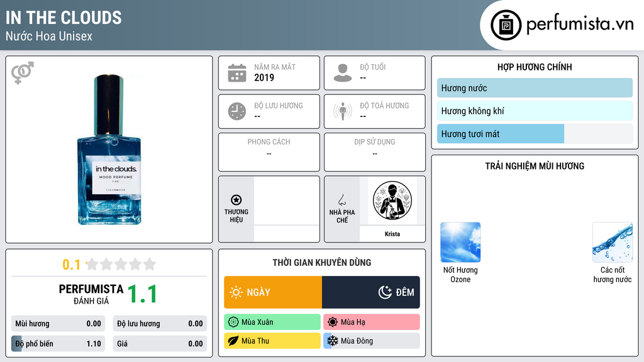644x362 pixels.
Task: Click the Hương tươi mát accord bar
Action: coord(535,134)
